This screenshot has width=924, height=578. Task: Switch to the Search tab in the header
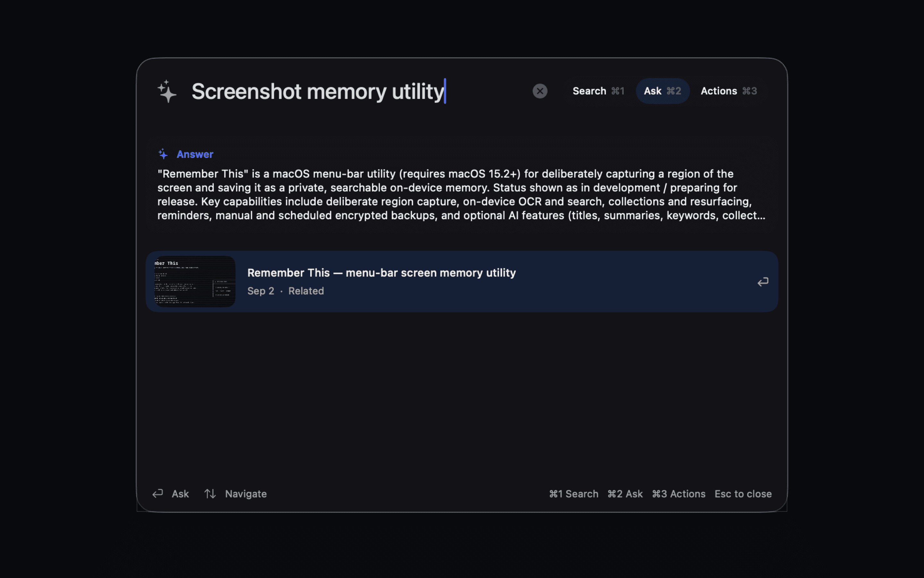point(598,91)
